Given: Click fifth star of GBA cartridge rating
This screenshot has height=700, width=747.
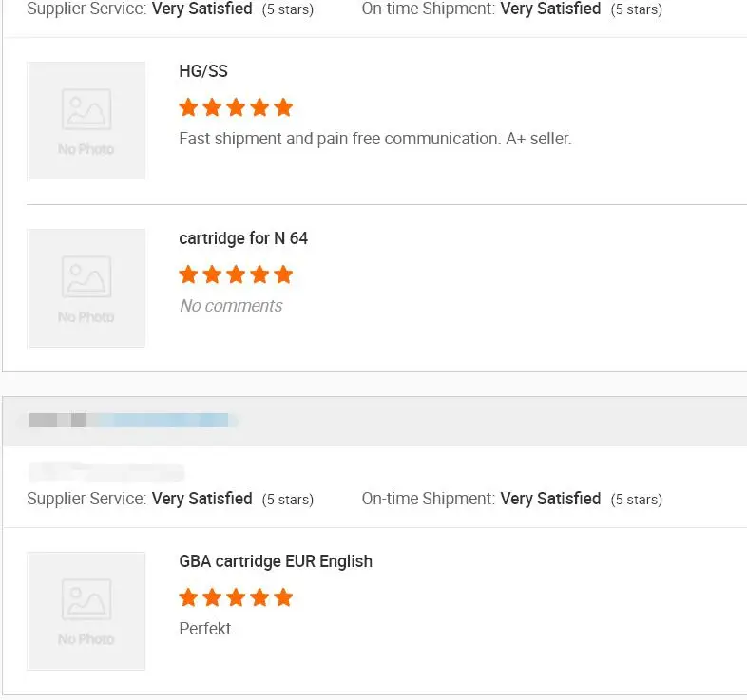Looking at the screenshot, I should pos(283,597).
